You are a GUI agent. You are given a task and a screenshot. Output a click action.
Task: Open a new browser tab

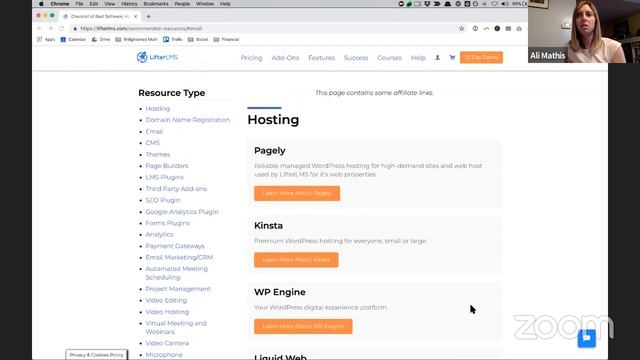coord(148,16)
